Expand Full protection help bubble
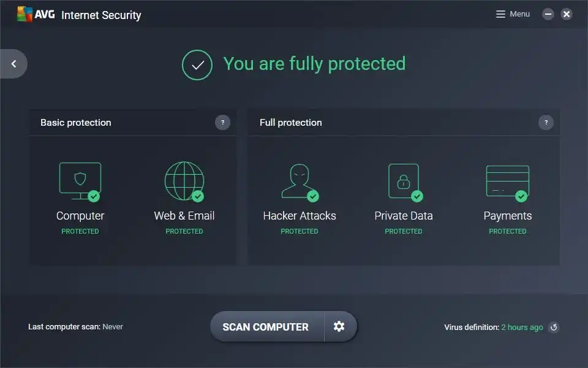 point(546,123)
